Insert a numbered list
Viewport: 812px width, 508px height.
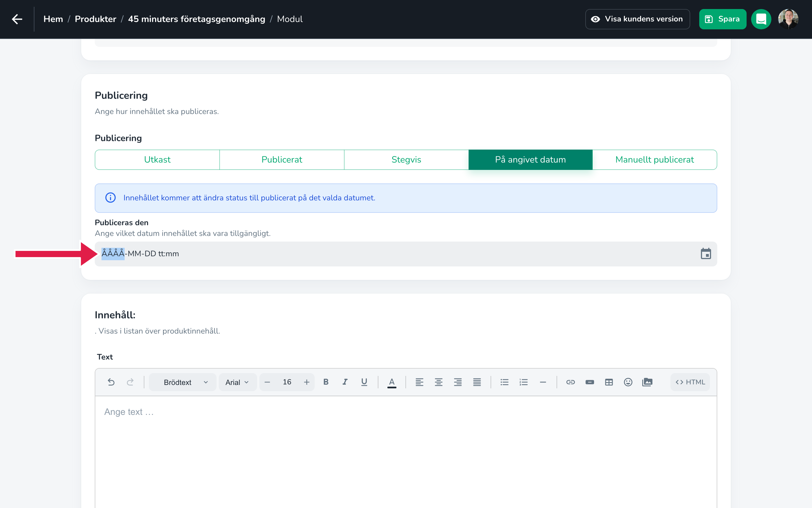coord(524,382)
